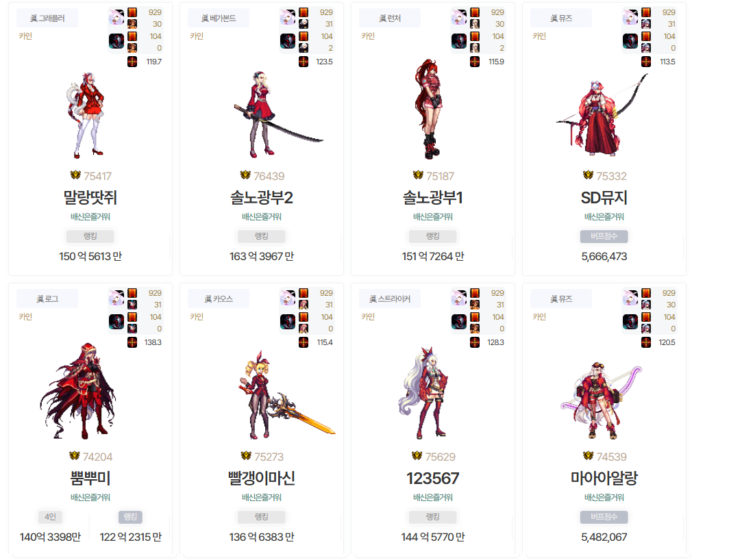Image resolution: width=729 pixels, height=560 pixels.
Task: Click the crown fame icon beside 74539
Action: 588,455
